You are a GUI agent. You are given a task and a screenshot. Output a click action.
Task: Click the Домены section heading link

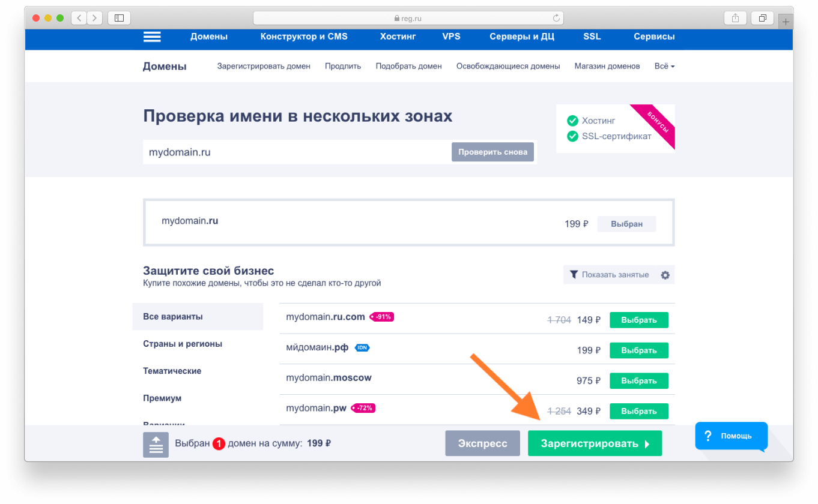coord(165,67)
